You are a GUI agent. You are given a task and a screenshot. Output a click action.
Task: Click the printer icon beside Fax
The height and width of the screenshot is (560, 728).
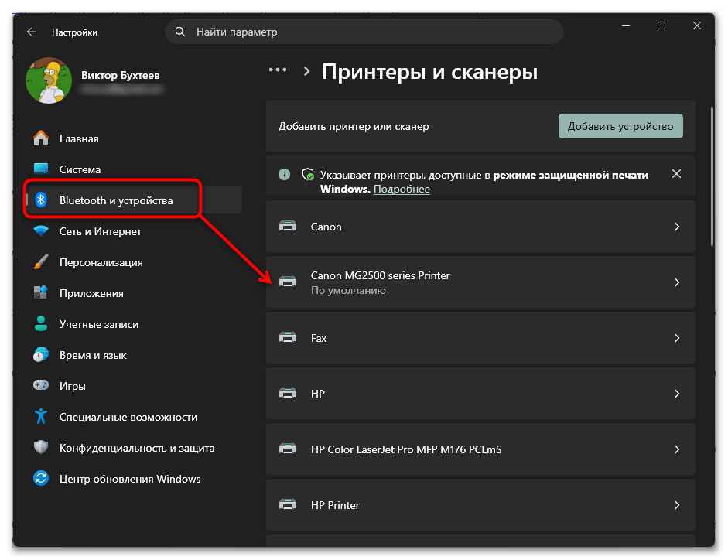tap(288, 337)
